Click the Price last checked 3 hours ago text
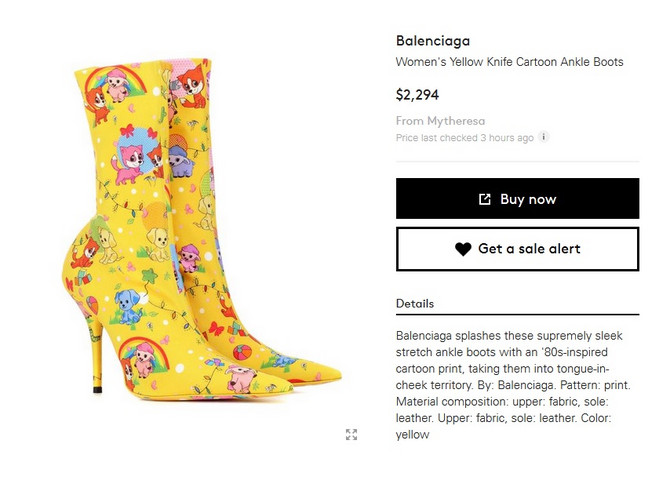The image size is (670, 484). pyautogui.click(x=465, y=137)
